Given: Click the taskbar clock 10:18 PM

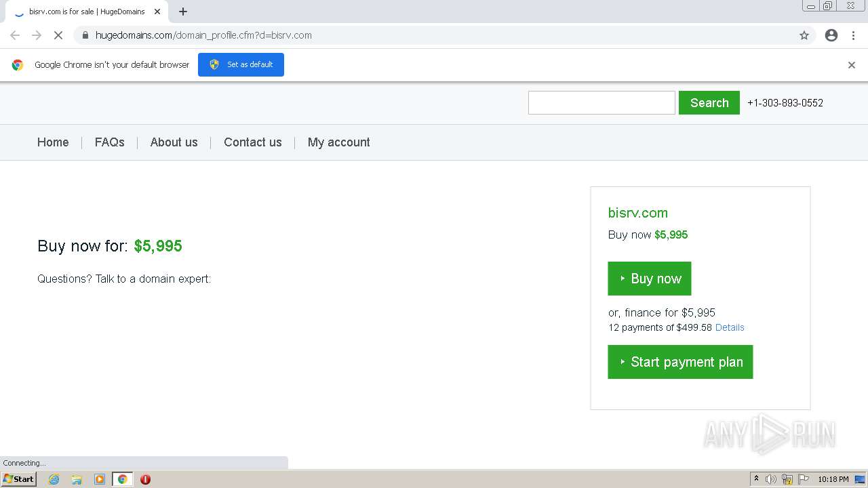Looking at the screenshot, I should [833, 479].
